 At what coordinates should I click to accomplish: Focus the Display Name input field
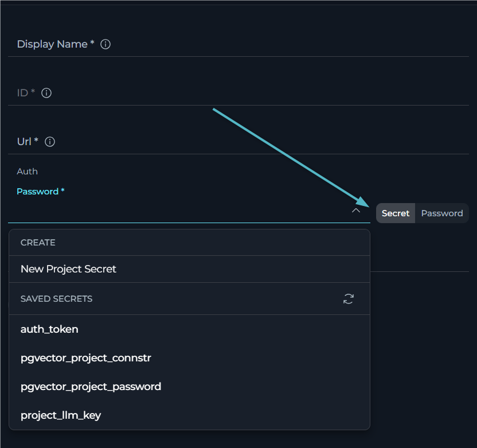[238, 44]
